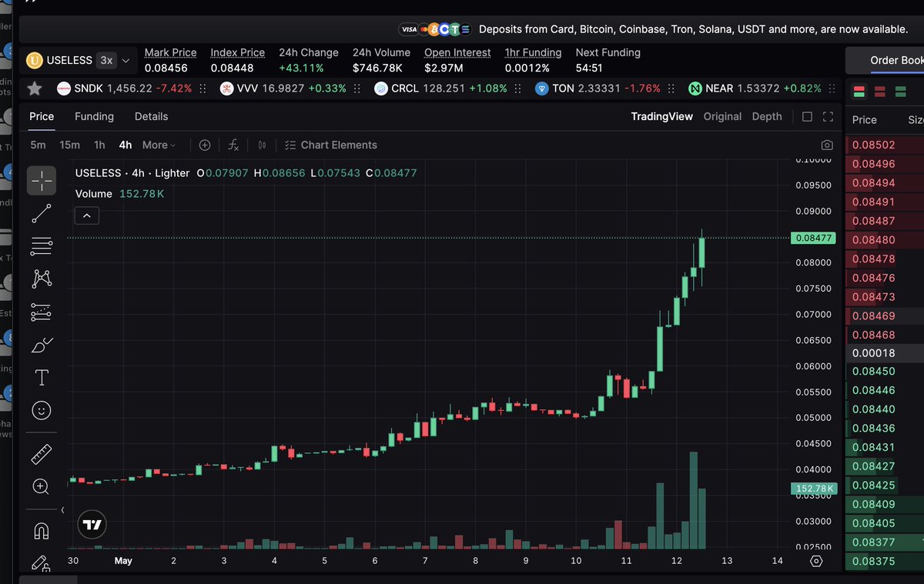Open the emoji icons tool
This screenshot has width=924, height=584.
pyautogui.click(x=42, y=410)
